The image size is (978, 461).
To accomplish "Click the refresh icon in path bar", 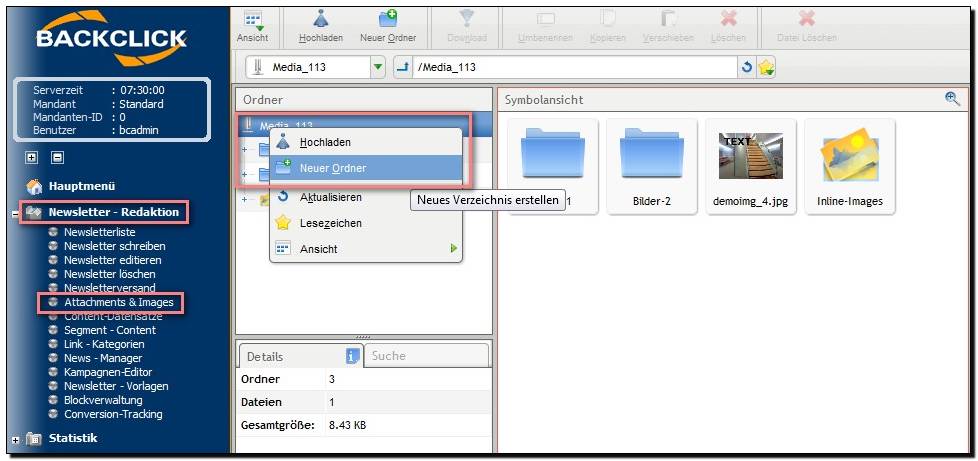I will [747, 67].
